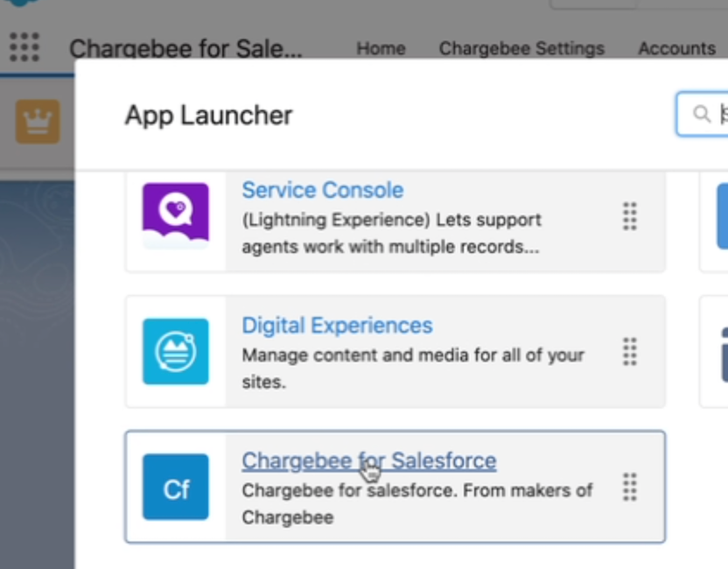Screen dimensions: 728x569
Task: Click the Digital Experiences app icon
Action: click(x=176, y=351)
